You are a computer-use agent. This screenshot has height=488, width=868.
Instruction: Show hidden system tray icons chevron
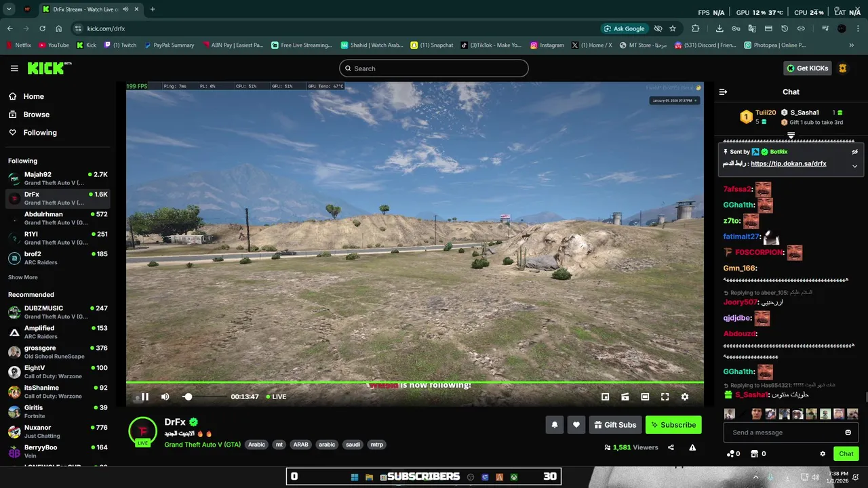point(756,476)
